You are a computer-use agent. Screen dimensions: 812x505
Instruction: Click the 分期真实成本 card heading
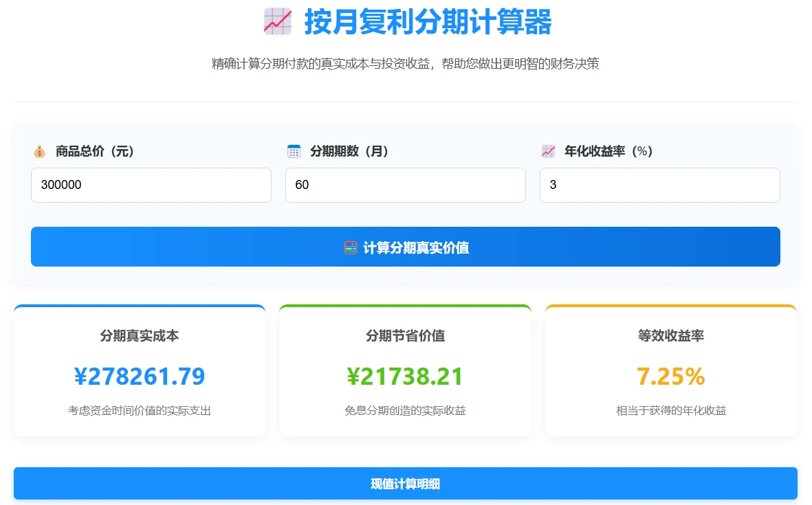140,336
